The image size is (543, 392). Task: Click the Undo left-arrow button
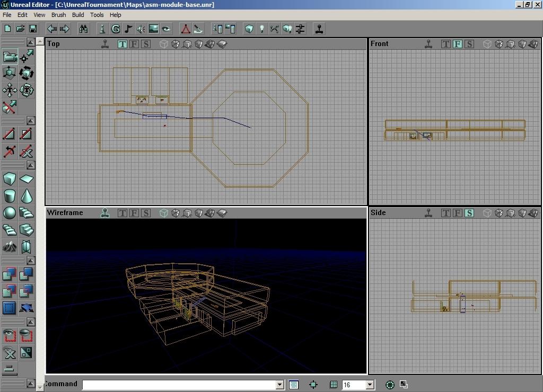(52, 29)
